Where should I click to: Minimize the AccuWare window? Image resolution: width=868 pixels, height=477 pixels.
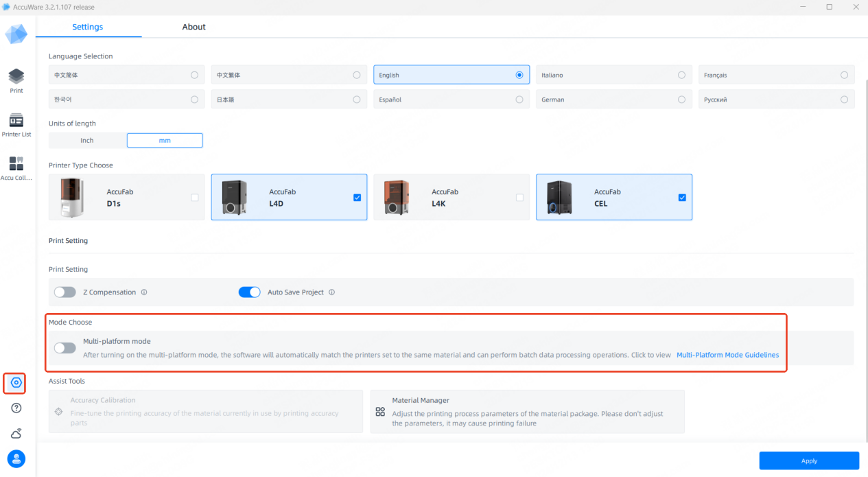(x=804, y=7)
